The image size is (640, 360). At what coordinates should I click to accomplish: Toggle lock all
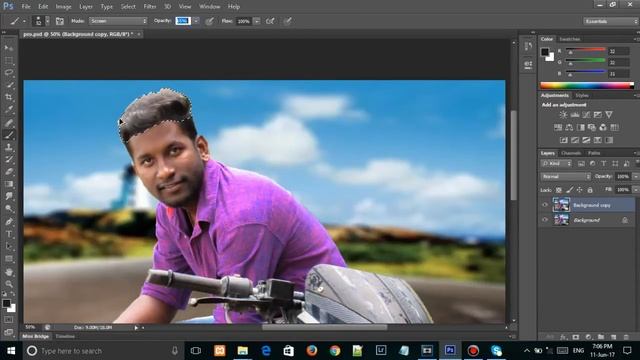coord(590,190)
